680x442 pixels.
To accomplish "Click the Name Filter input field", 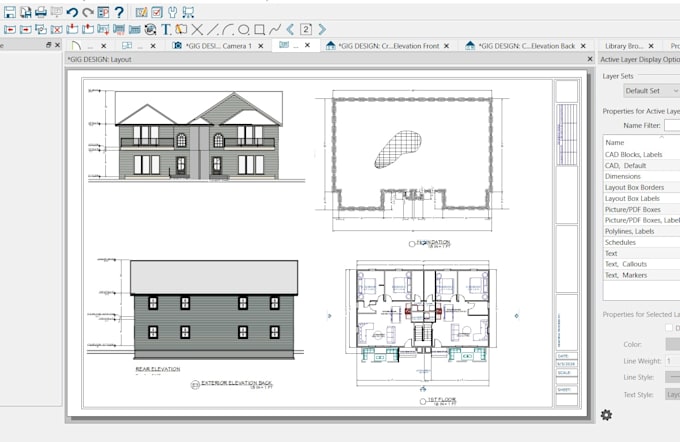I will 672,125.
